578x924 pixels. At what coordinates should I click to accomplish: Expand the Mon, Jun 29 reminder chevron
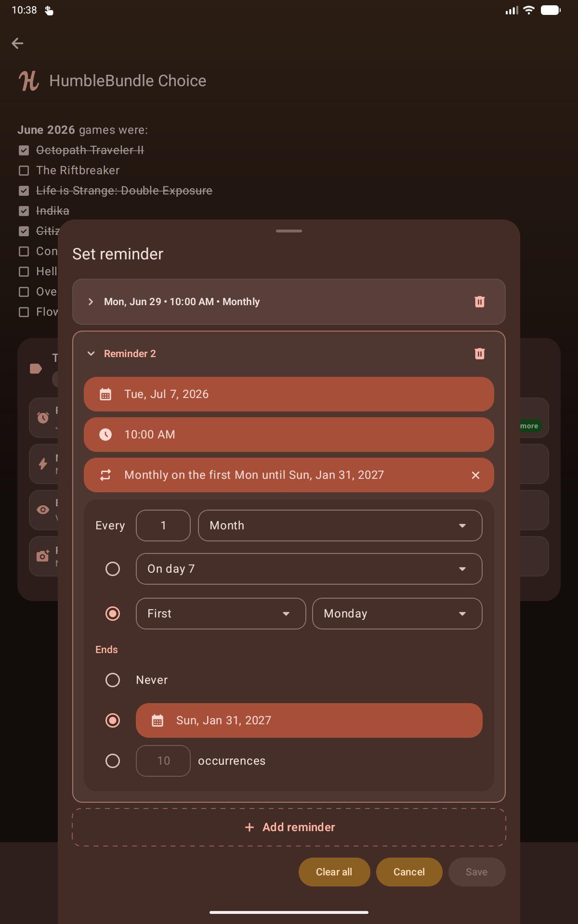click(x=91, y=302)
